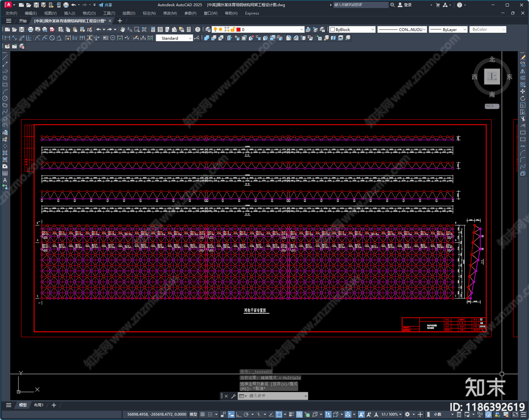Select the Move tool in modify toolbar

coord(523,91)
